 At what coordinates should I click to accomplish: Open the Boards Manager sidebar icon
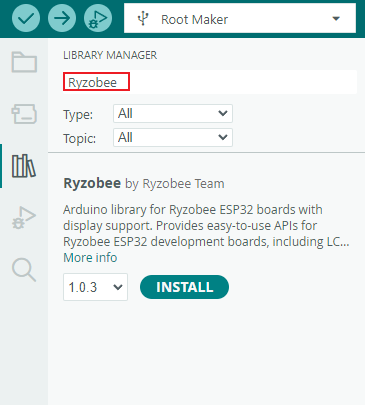[24, 114]
